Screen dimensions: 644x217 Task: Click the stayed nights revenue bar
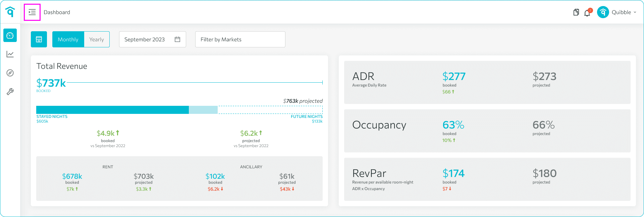112,110
